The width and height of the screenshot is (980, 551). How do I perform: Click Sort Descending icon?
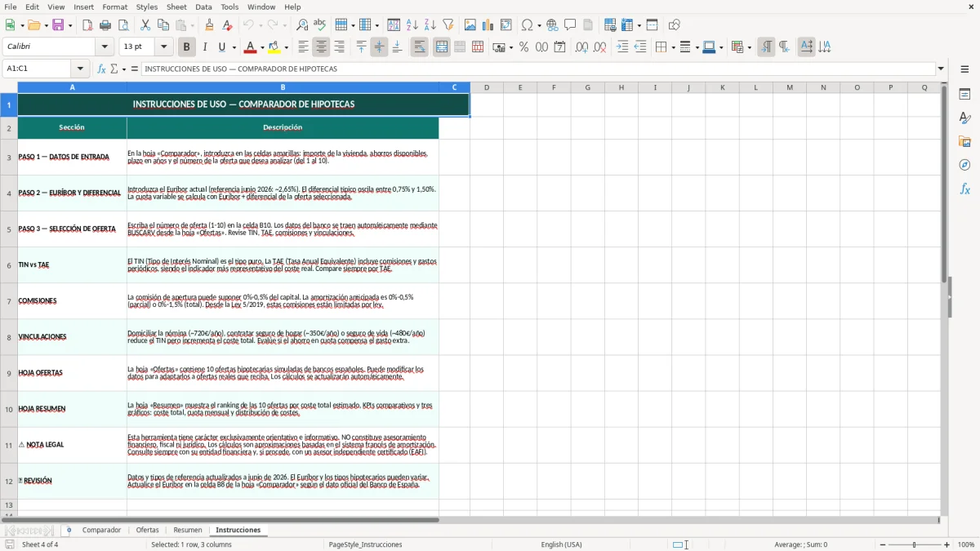point(430,25)
